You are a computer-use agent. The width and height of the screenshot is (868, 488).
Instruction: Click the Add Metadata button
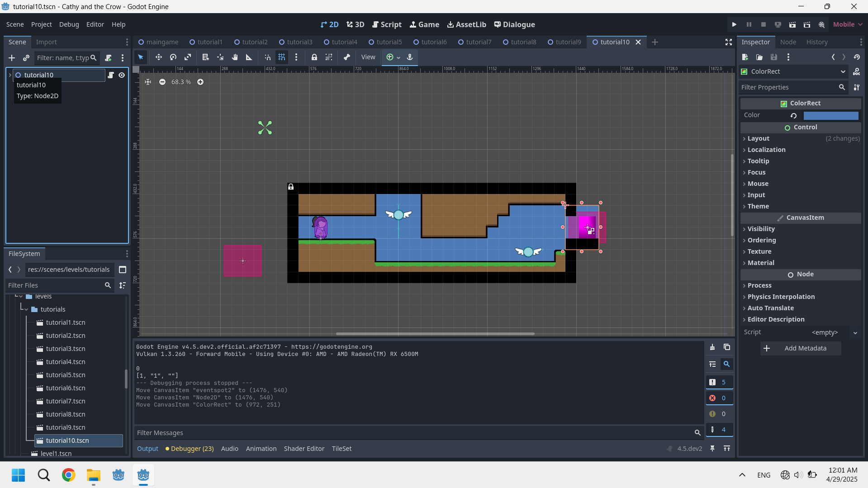(801, 348)
